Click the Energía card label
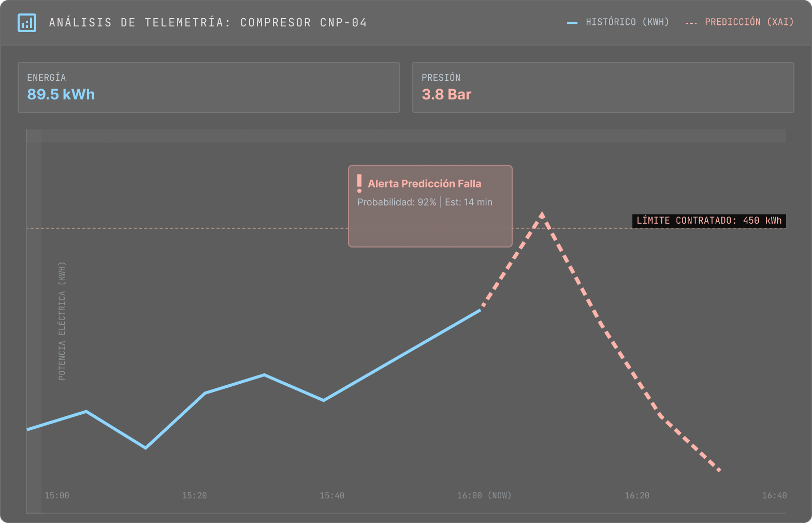This screenshot has width=812, height=523. 47,78
